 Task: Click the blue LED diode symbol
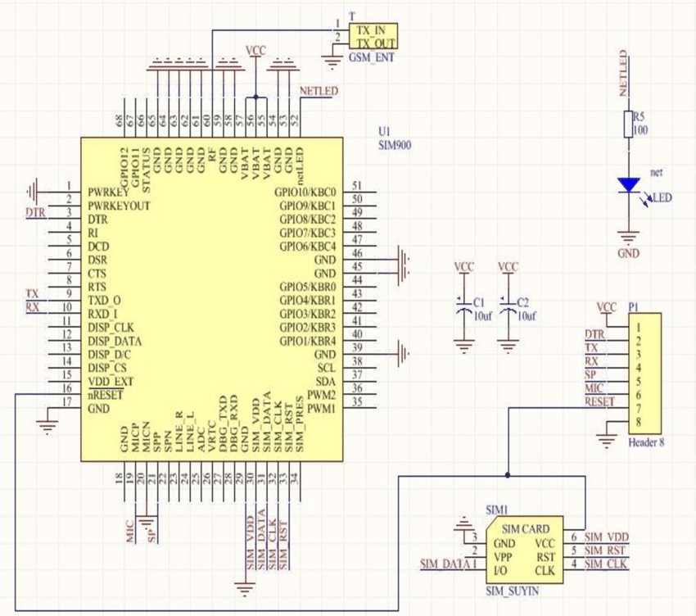click(629, 185)
